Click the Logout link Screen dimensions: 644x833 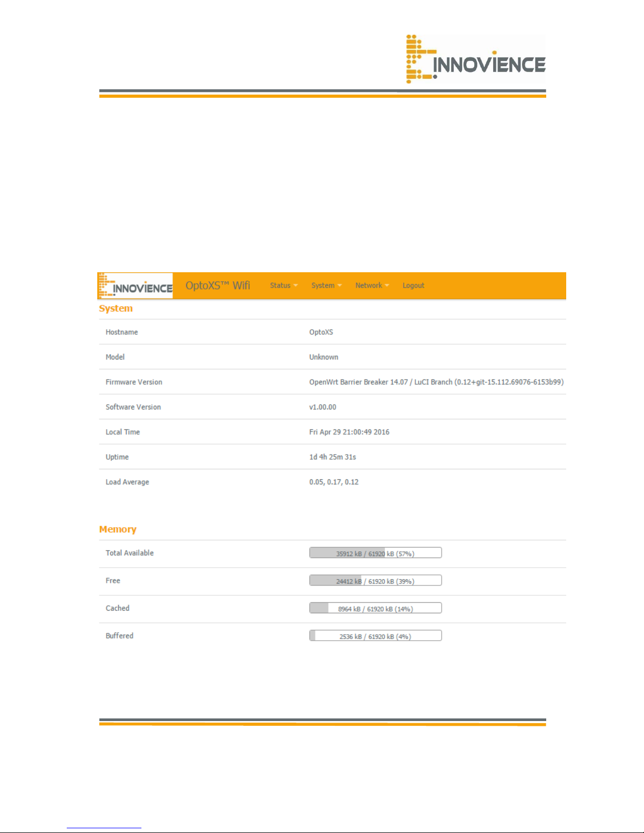(413, 285)
